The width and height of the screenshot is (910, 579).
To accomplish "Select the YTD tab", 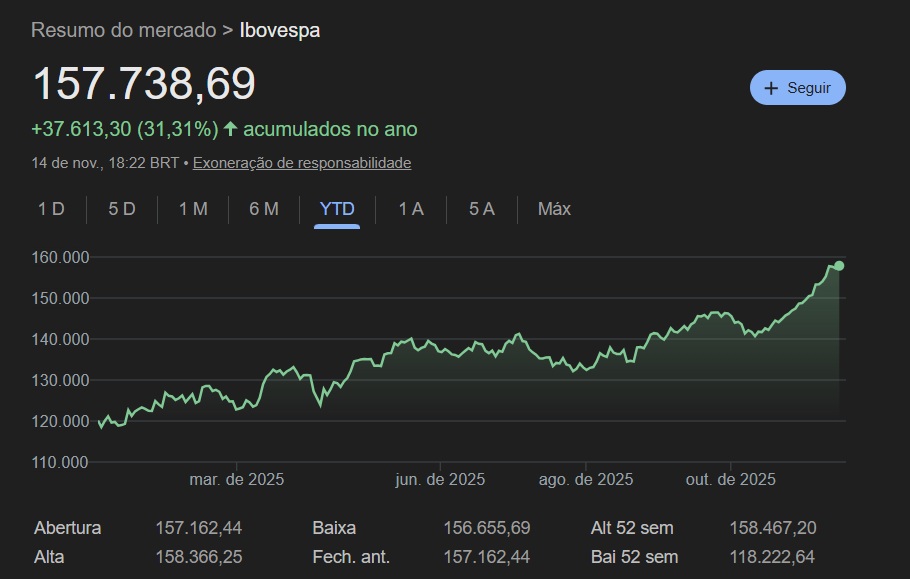I will tap(337, 209).
